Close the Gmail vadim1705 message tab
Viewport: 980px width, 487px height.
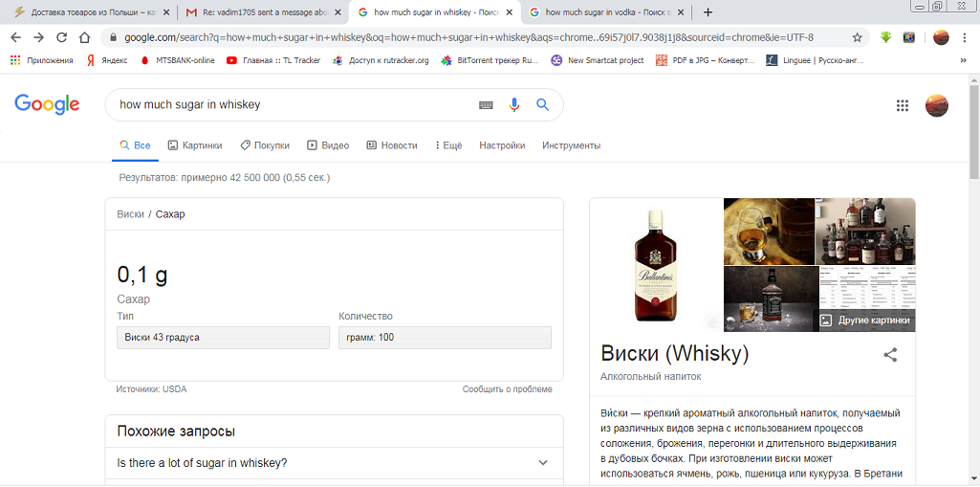(338, 12)
